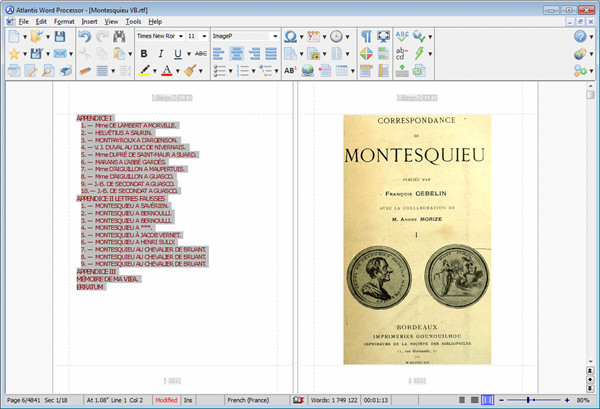Insert date with the calendar icon
The height and width of the screenshot is (409, 600).
(x=313, y=36)
